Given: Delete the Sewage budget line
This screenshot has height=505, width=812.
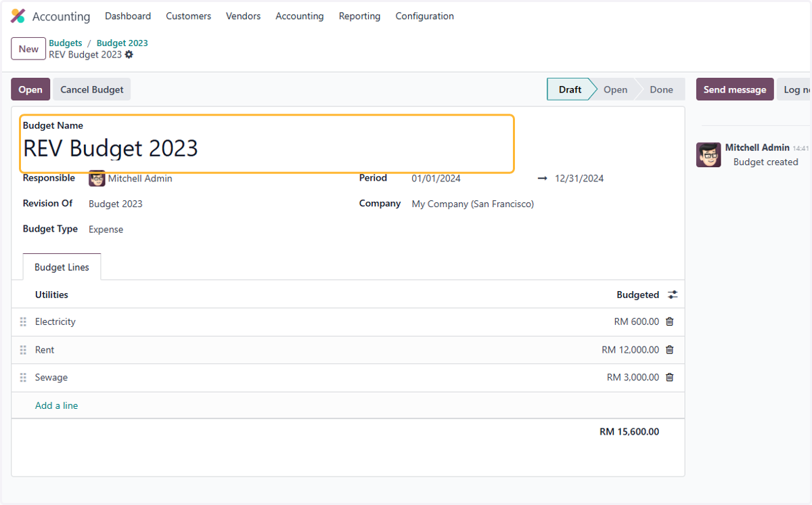Looking at the screenshot, I should (670, 378).
